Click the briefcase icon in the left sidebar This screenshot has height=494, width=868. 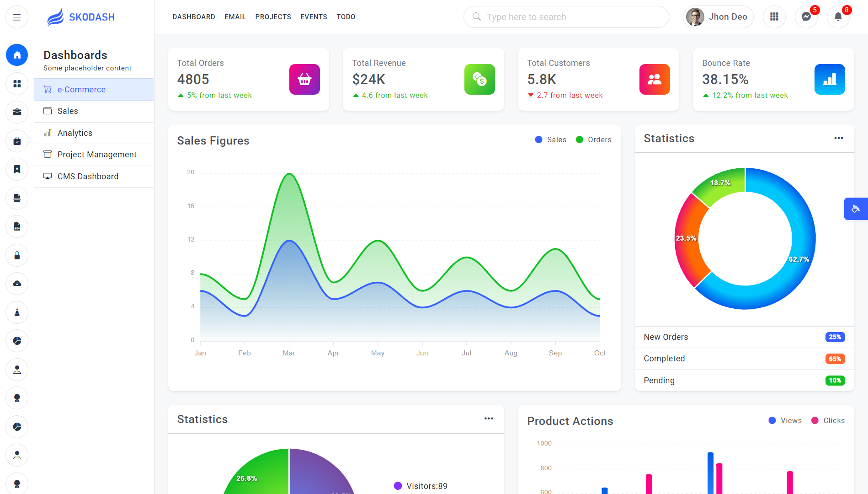click(x=17, y=112)
